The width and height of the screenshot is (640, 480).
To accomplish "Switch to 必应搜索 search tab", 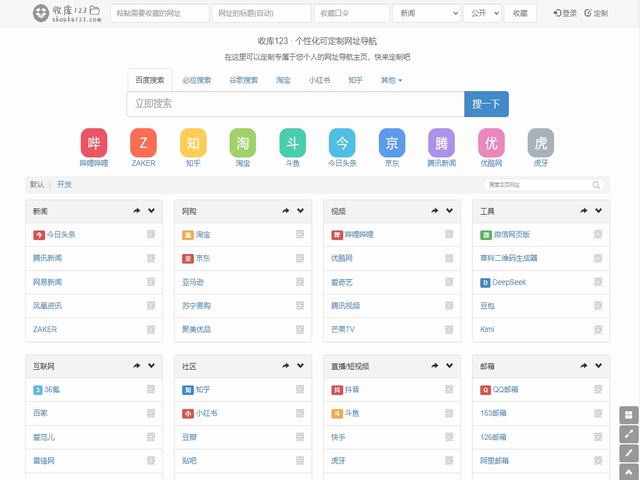I will [x=196, y=80].
